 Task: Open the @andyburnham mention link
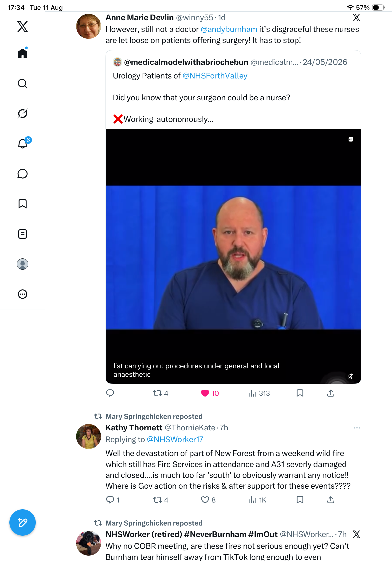click(x=229, y=29)
